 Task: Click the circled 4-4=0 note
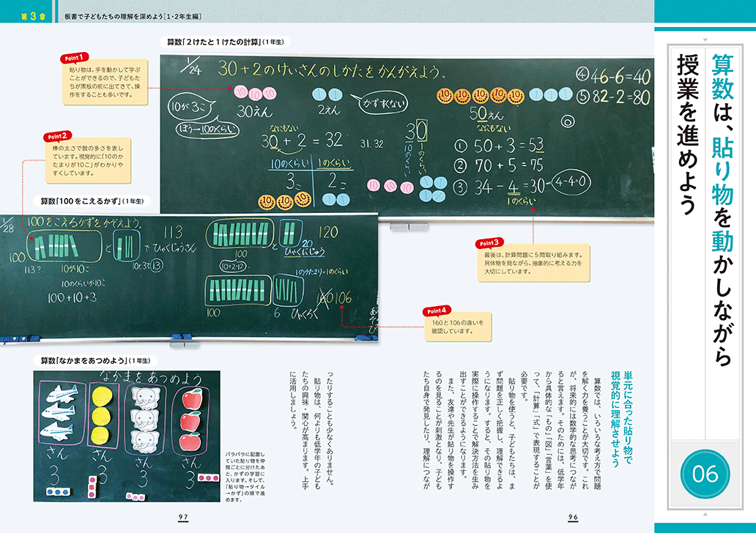(x=571, y=182)
